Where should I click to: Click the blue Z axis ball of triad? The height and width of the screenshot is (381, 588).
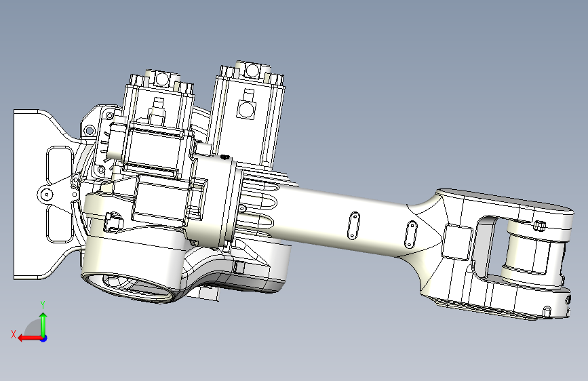point(44,338)
